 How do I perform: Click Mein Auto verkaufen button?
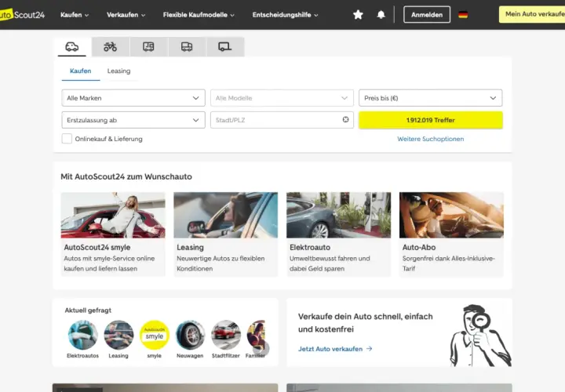532,14
